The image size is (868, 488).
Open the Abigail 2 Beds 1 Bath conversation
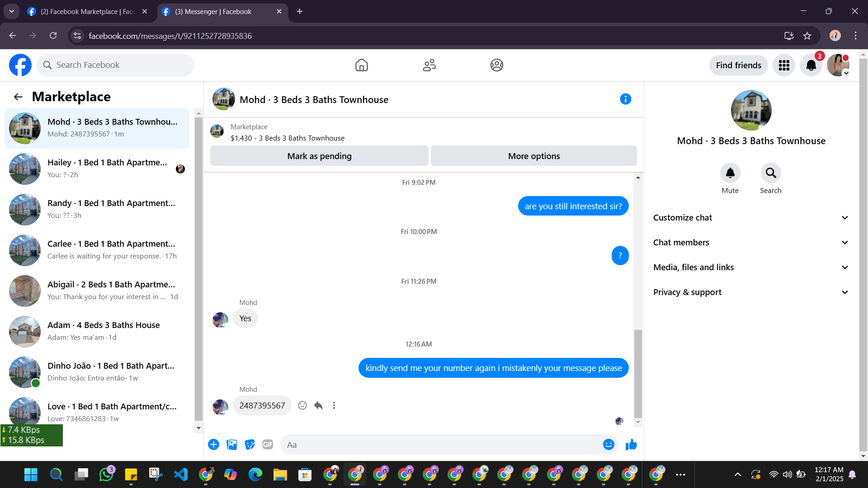point(97,291)
